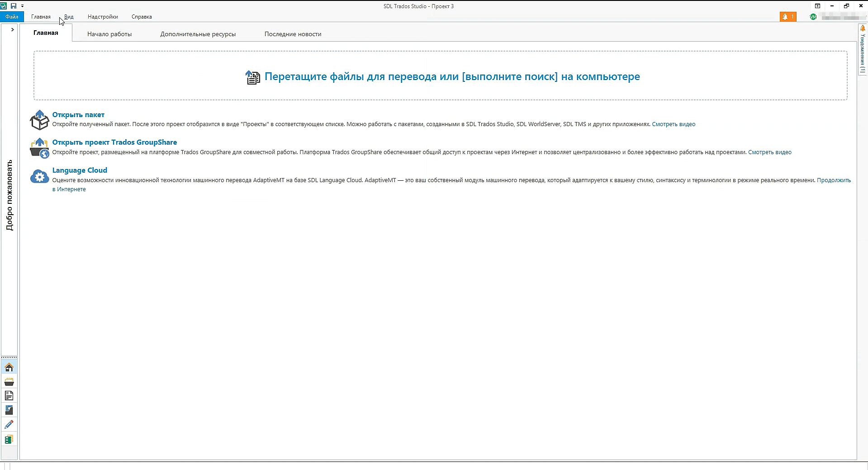The height and width of the screenshot is (470, 868).
Task: Open the Editor view pencil icon
Action: click(9, 425)
